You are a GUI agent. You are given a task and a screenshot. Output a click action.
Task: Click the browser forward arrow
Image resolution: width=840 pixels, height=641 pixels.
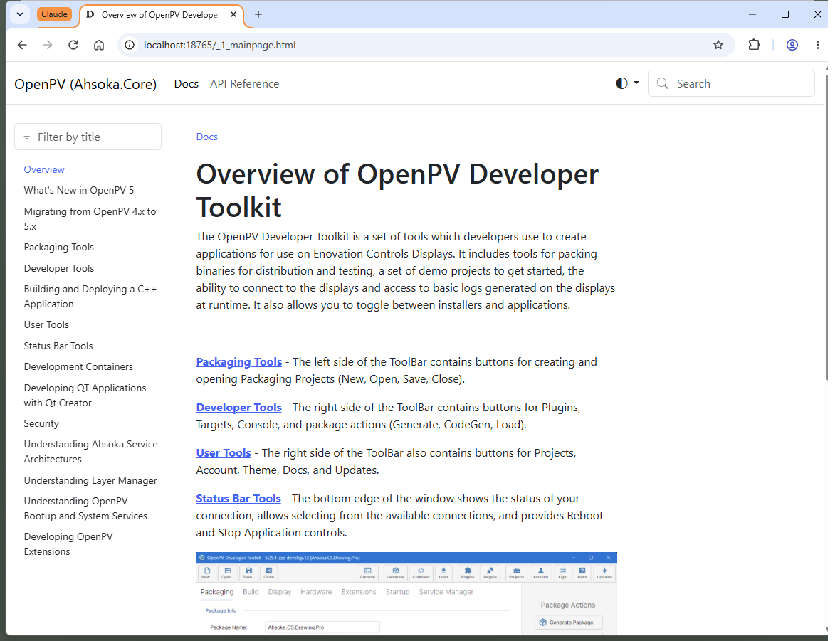click(x=48, y=45)
